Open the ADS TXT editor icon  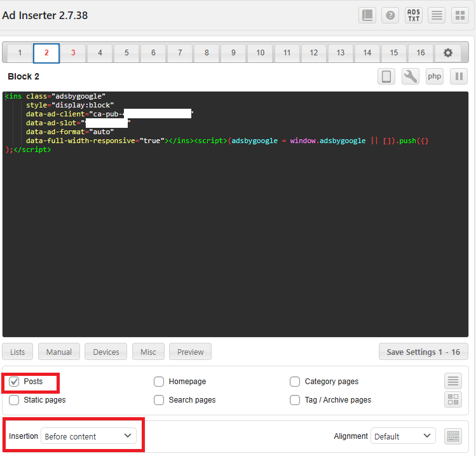tap(414, 15)
